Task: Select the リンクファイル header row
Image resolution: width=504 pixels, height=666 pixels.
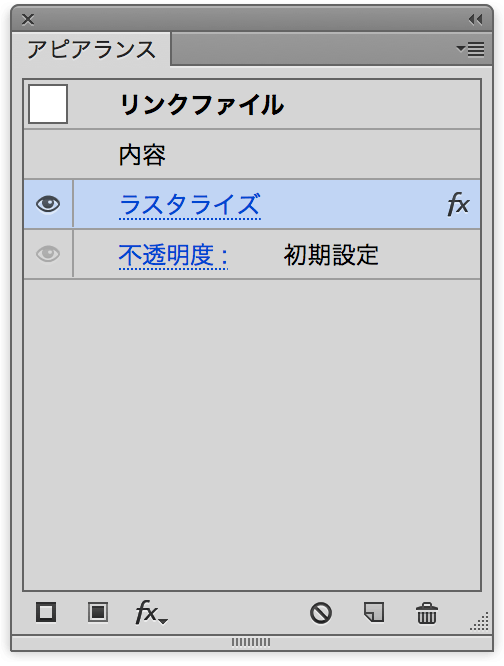Action: coord(252,104)
